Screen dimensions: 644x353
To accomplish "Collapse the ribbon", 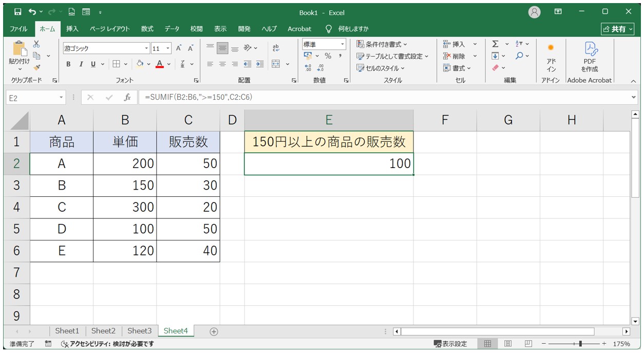I will pos(633,81).
